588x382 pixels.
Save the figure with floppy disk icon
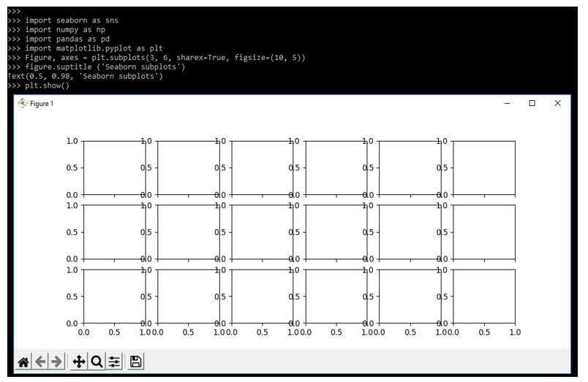click(x=136, y=362)
